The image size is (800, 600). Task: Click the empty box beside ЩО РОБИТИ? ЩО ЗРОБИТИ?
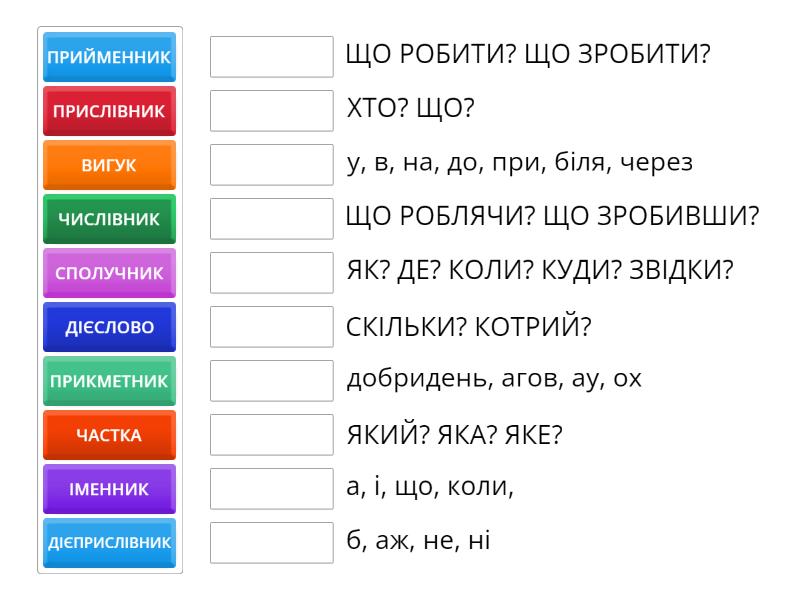pyautogui.click(x=272, y=57)
